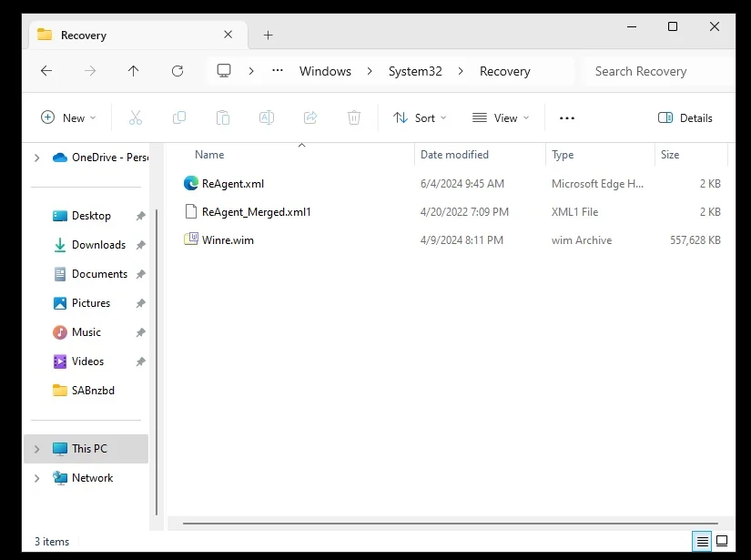Click the Back navigation arrow
751x560 pixels.
point(46,71)
